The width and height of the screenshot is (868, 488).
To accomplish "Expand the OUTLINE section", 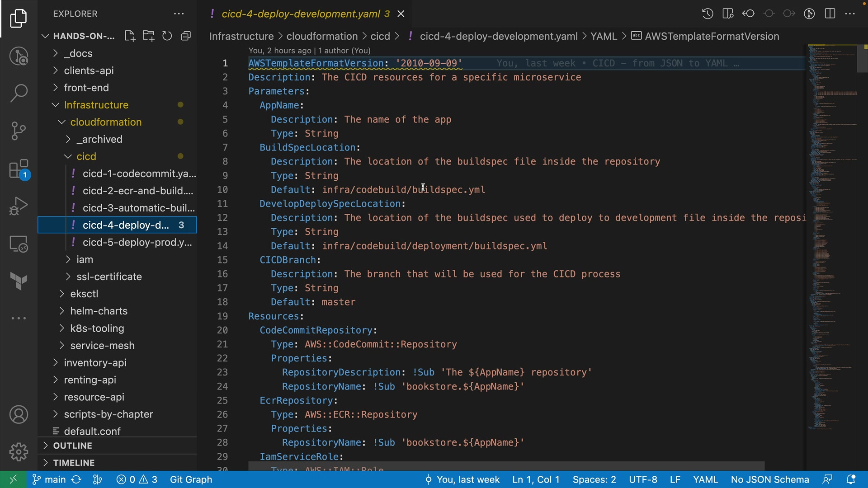I will (x=72, y=446).
